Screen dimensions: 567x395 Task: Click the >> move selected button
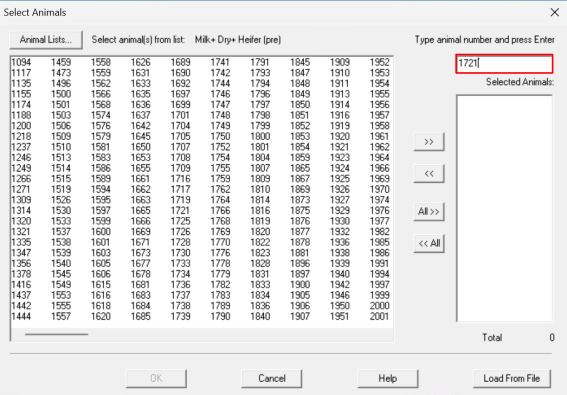(x=429, y=142)
